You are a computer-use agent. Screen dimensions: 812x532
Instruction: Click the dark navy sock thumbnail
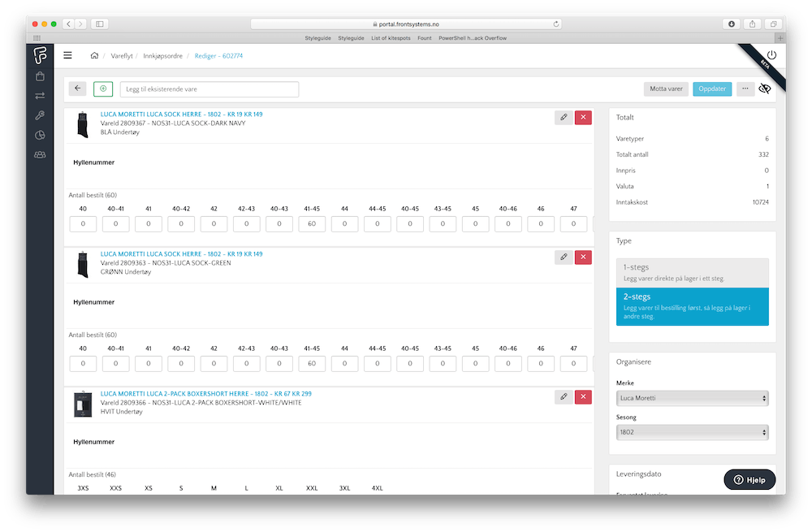point(83,124)
